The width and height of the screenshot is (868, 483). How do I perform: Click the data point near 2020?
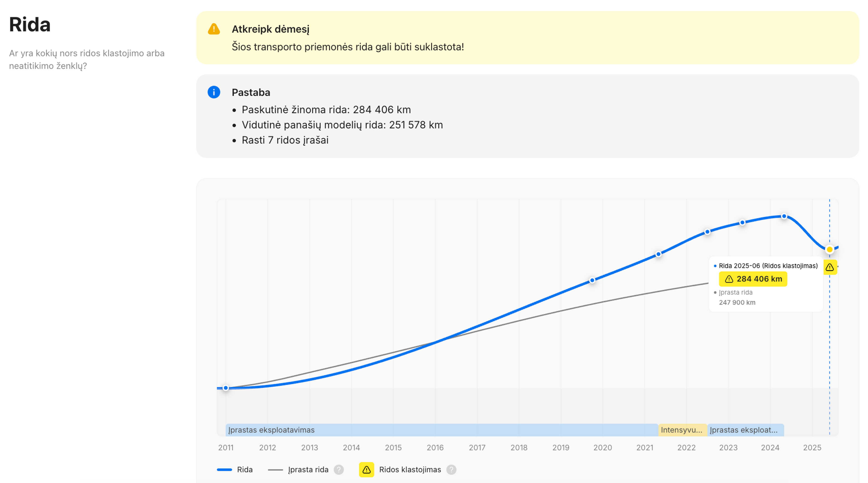[x=592, y=280]
